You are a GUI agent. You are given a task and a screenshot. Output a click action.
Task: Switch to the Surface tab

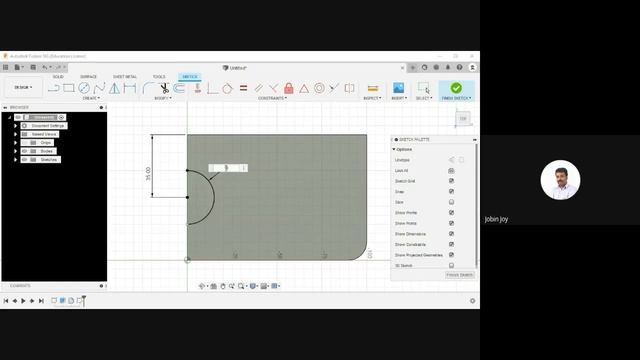pyautogui.click(x=88, y=77)
